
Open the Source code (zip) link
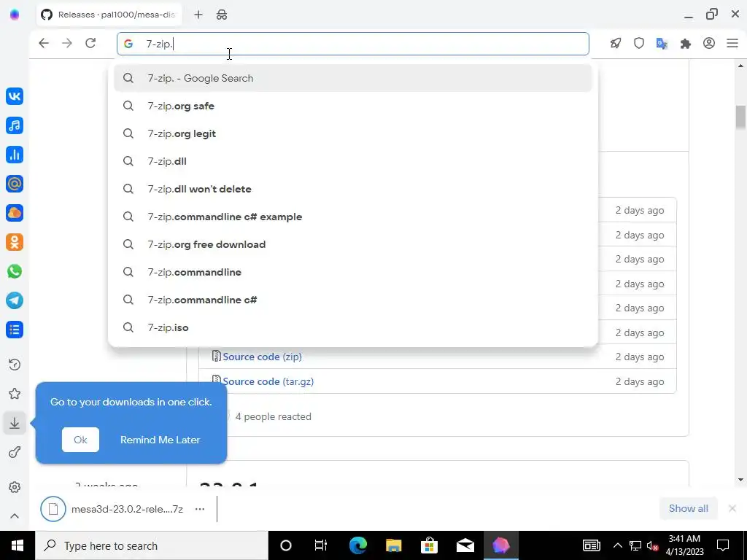262,357
